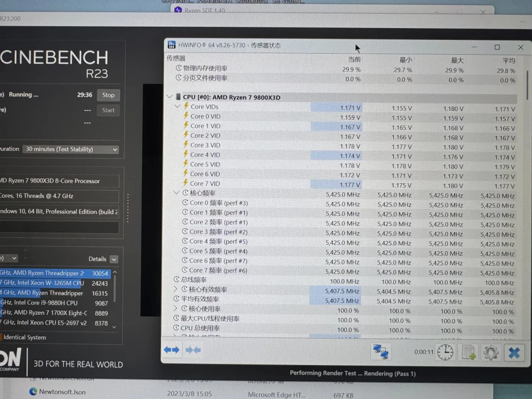Click the Cinebench ranking list down scroll arrow

point(114,327)
